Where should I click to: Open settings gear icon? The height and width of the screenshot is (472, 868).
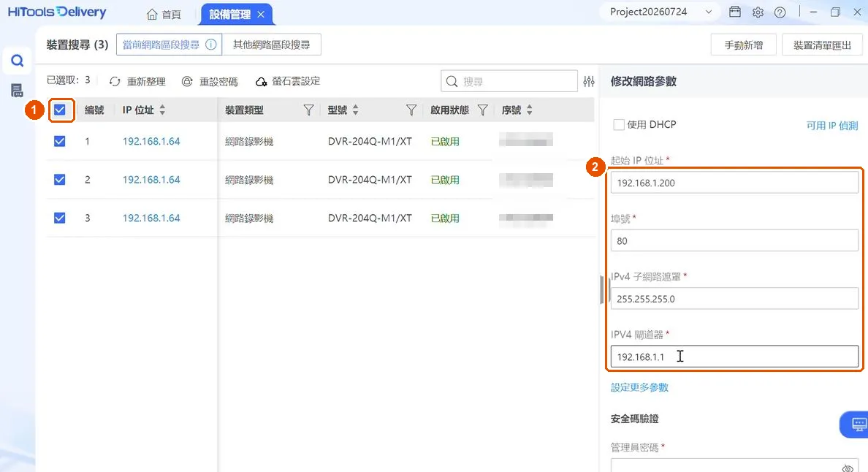[758, 12]
